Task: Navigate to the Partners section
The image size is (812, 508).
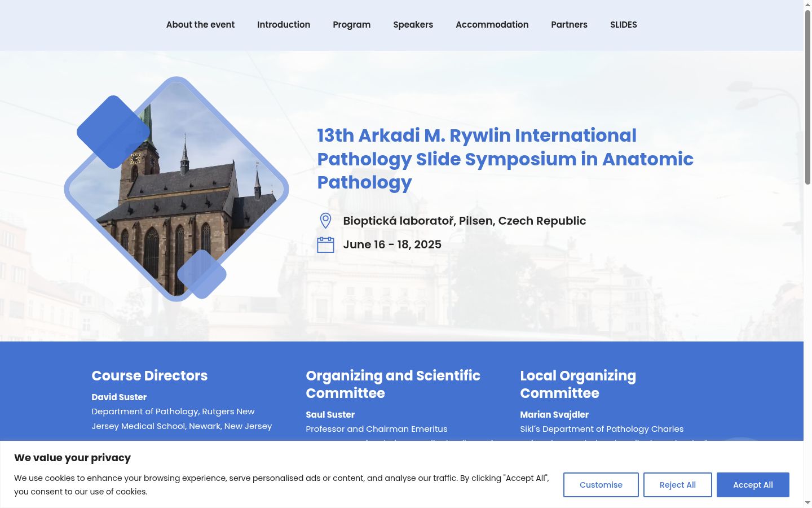Action: point(569,25)
